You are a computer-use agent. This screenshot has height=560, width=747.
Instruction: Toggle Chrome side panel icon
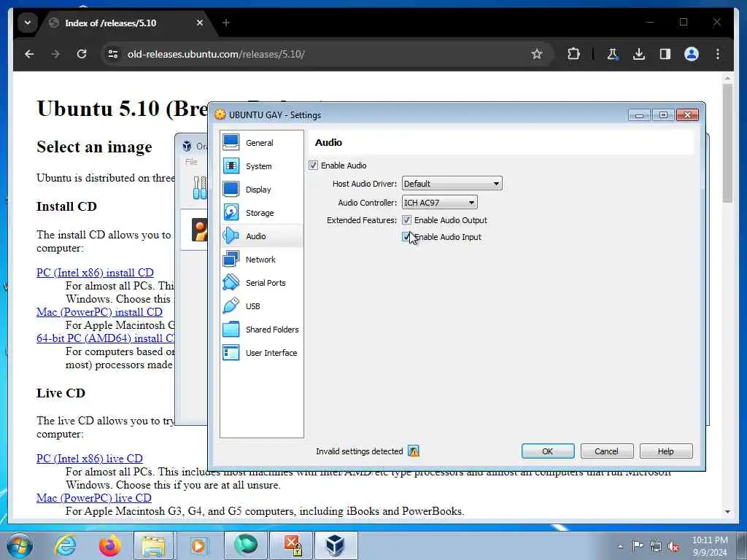665,54
